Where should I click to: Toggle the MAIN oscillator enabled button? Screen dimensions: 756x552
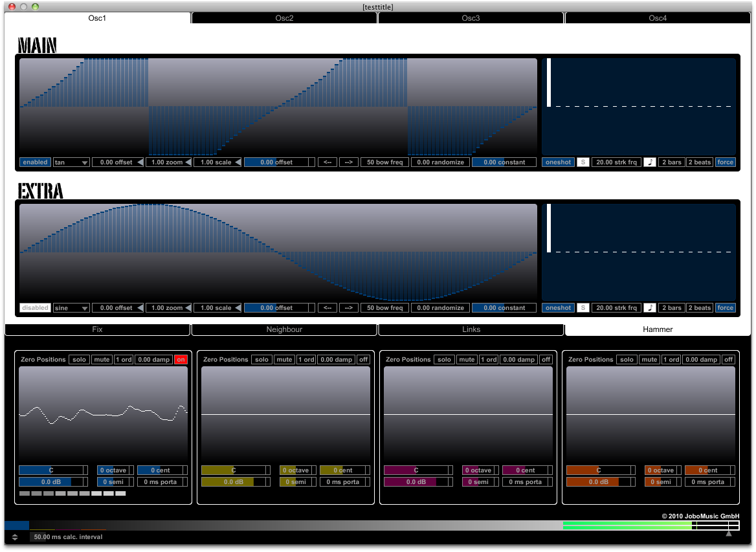pos(35,162)
